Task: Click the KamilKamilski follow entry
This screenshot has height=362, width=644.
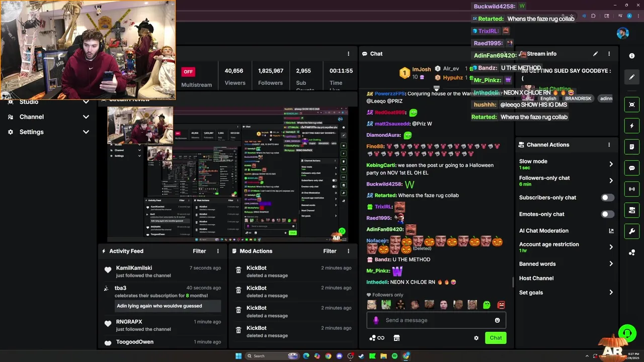Action: coord(164,271)
